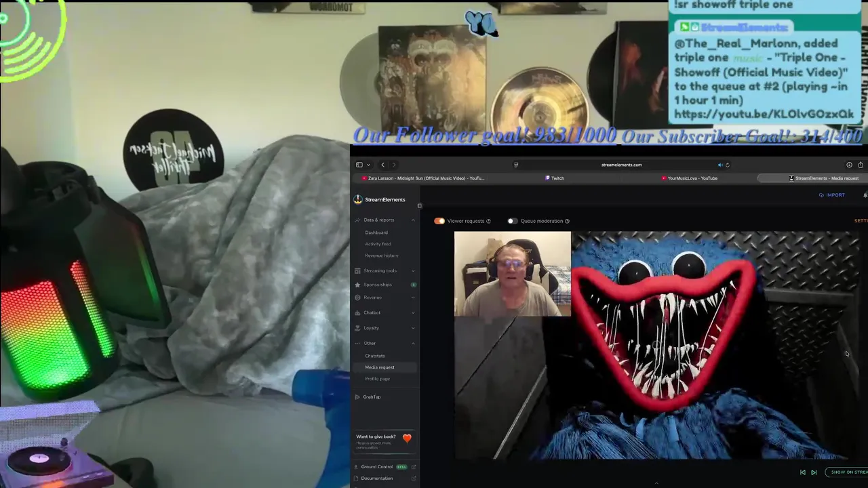Click the orange heart give back icon
This screenshot has height=488, width=868.
(x=407, y=439)
